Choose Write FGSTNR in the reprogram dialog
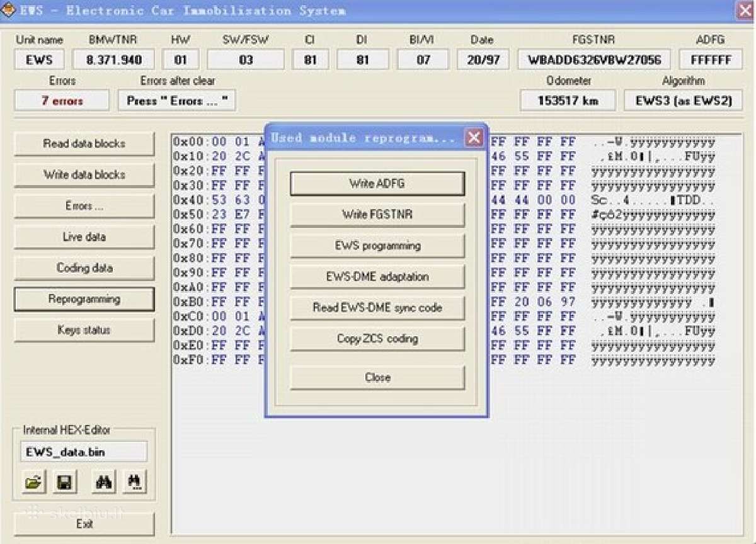Viewport: 756px width, 544px height. [377, 215]
